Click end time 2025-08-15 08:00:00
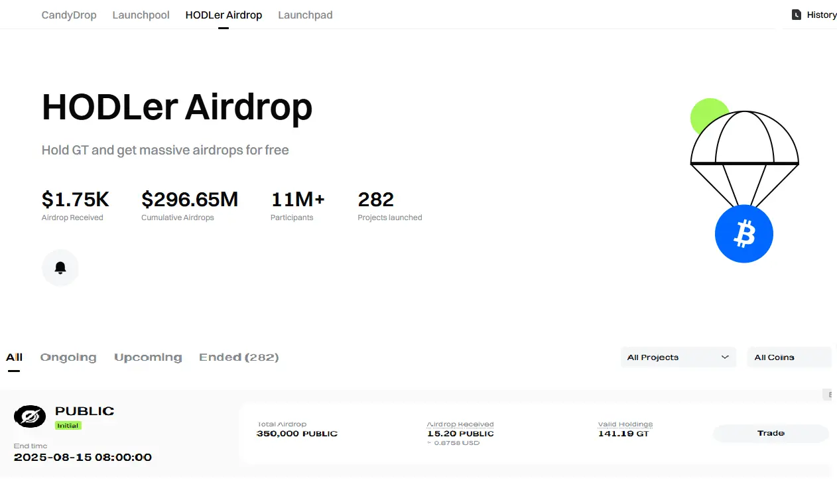The height and width of the screenshot is (504, 837). 83,458
